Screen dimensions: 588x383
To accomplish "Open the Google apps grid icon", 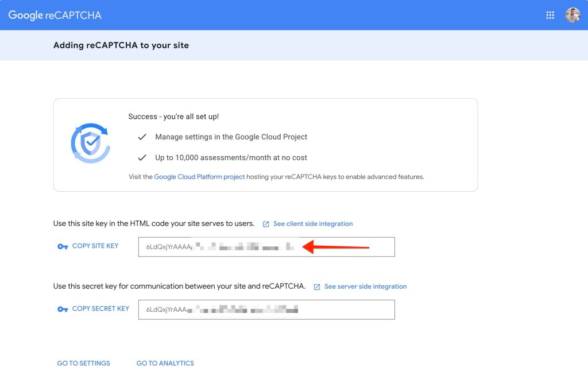I will [x=550, y=15].
